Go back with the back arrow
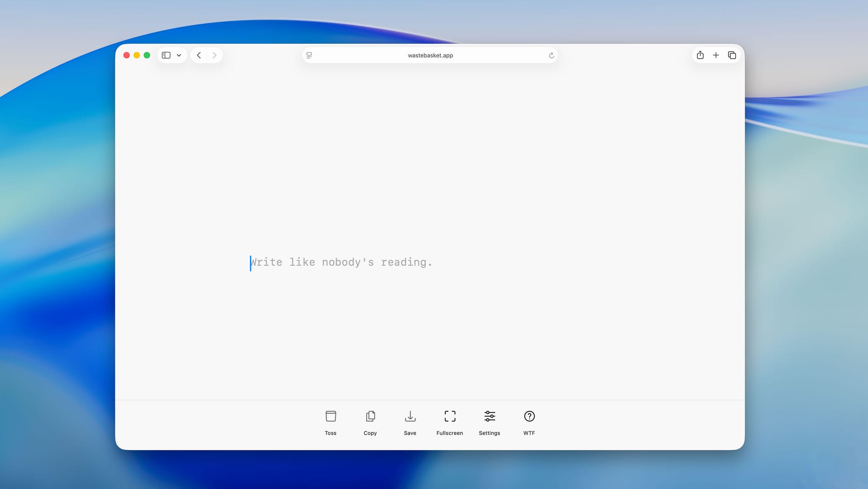 (199, 55)
